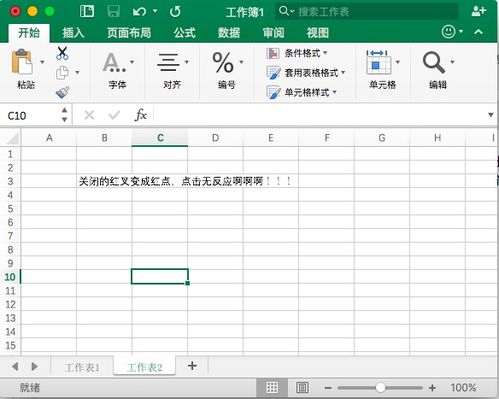Click the formula bar cancel X
This screenshot has width=499, height=399.
pyautogui.click(x=89, y=115)
